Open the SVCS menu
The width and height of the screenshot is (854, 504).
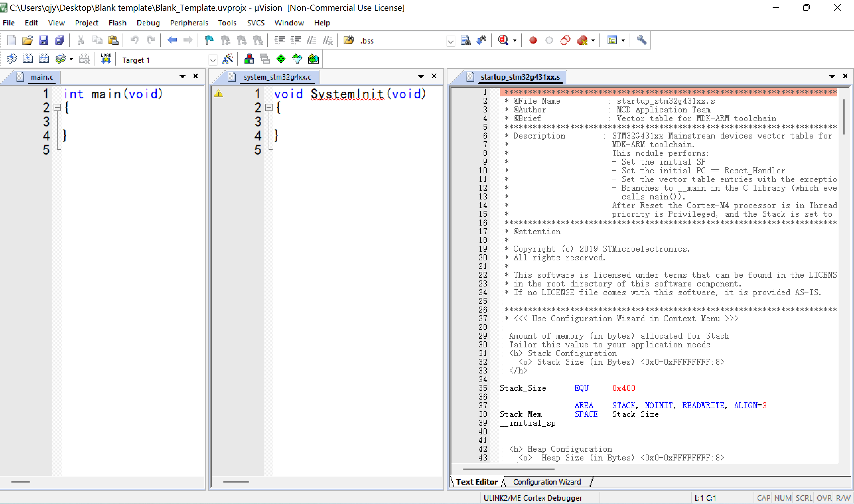pos(256,23)
